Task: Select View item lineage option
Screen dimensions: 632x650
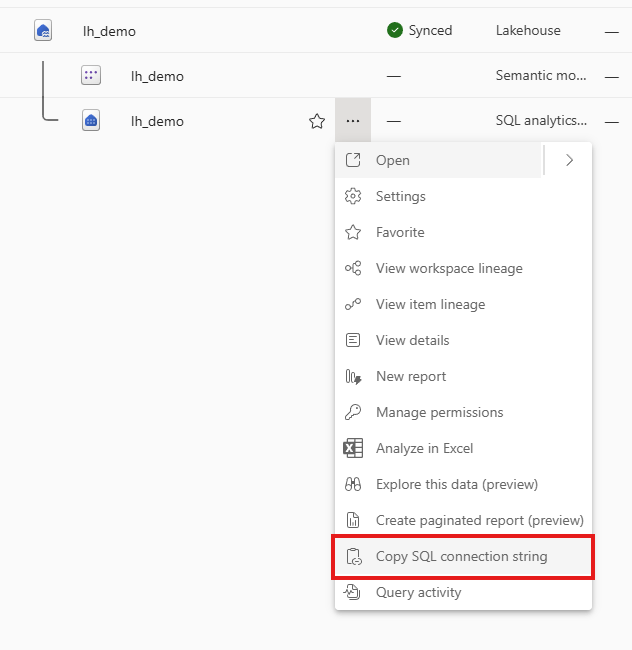Action: coord(430,304)
